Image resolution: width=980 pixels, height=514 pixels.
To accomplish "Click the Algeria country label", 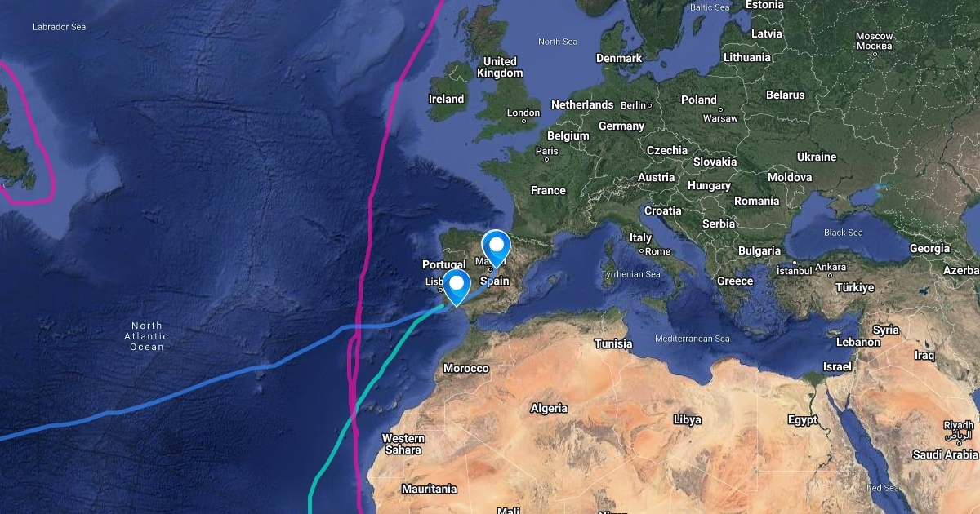I will pyautogui.click(x=549, y=408).
